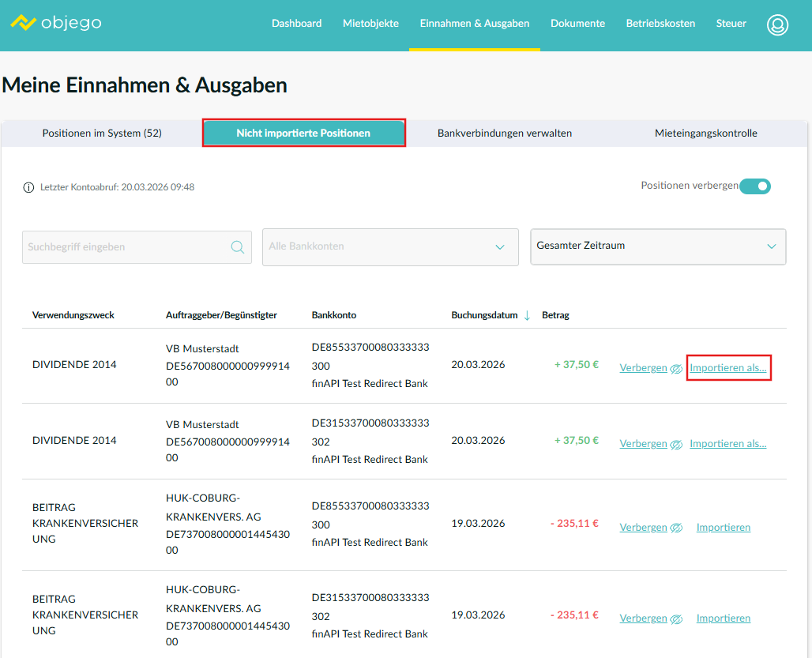The width and height of the screenshot is (812, 658).
Task: Toggle the Positionen verbergen switch
Action: (x=754, y=186)
